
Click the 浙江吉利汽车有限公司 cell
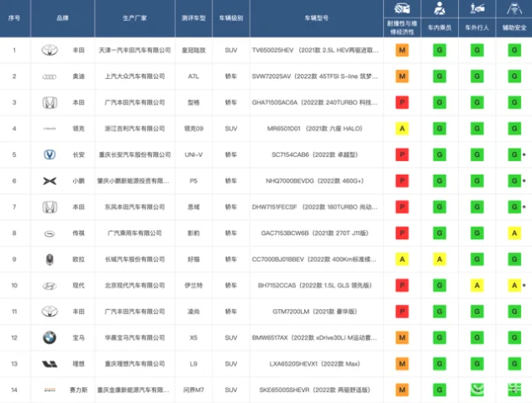(x=134, y=128)
